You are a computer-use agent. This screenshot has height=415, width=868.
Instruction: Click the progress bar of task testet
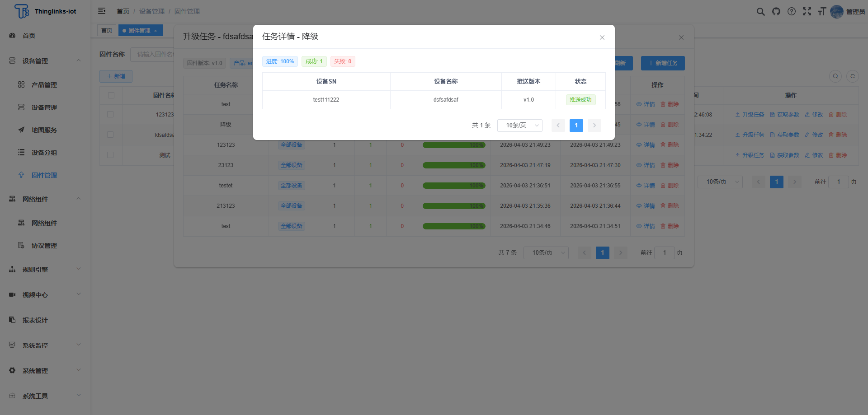pos(454,186)
